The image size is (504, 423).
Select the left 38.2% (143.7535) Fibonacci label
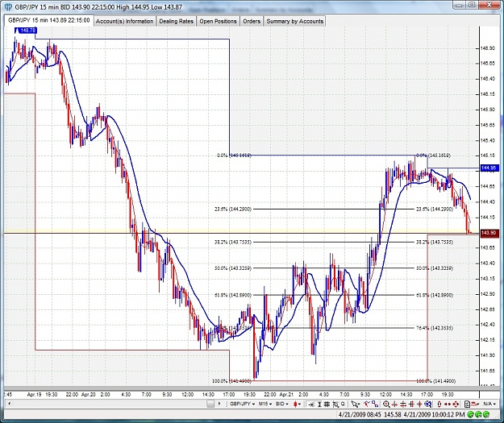coord(233,243)
